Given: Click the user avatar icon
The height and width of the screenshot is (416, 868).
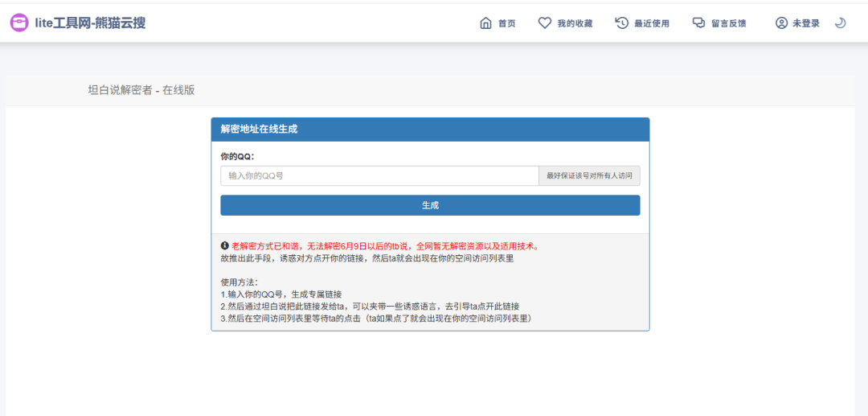Looking at the screenshot, I should click(781, 23).
